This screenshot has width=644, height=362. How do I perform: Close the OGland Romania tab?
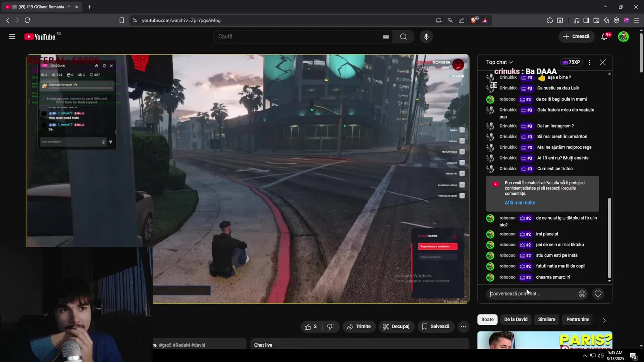[x=77, y=7]
